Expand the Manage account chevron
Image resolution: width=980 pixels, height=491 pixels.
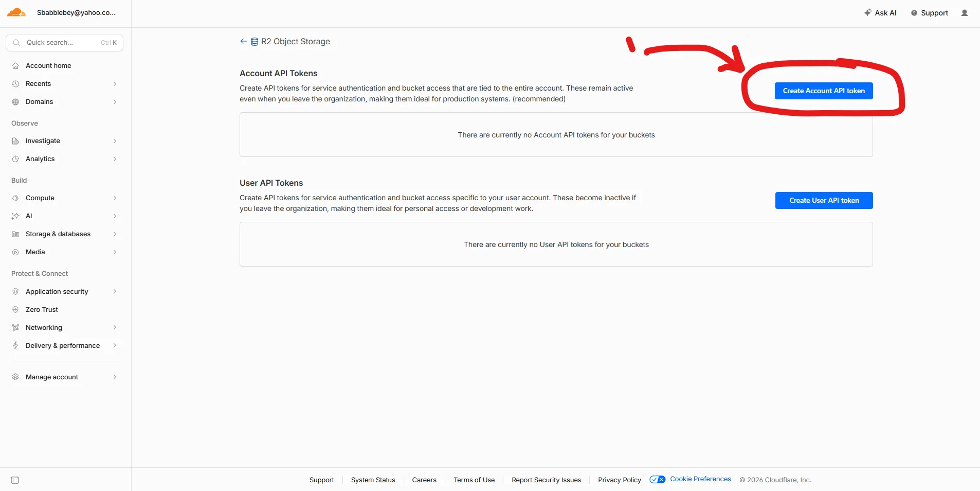click(115, 377)
